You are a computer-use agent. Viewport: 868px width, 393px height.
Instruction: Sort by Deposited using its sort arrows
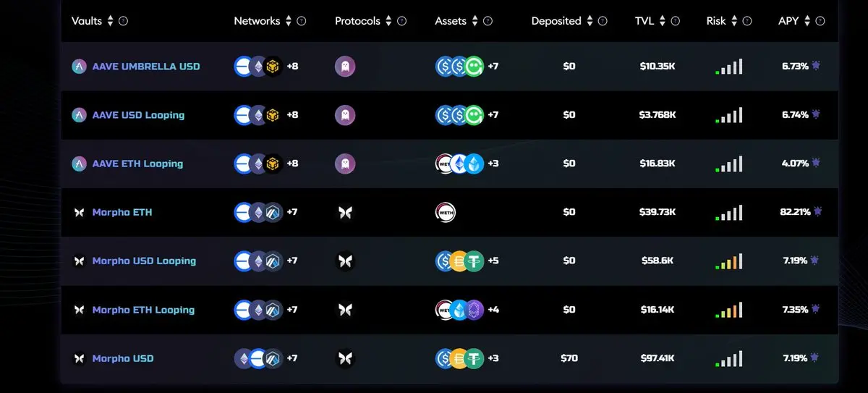(x=590, y=21)
